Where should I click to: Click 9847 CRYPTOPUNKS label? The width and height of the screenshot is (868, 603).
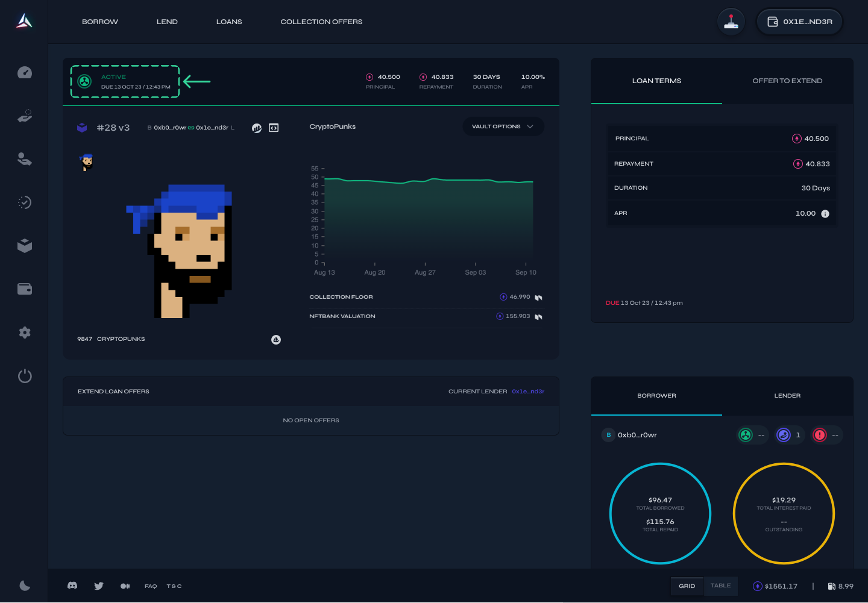(x=111, y=339)
